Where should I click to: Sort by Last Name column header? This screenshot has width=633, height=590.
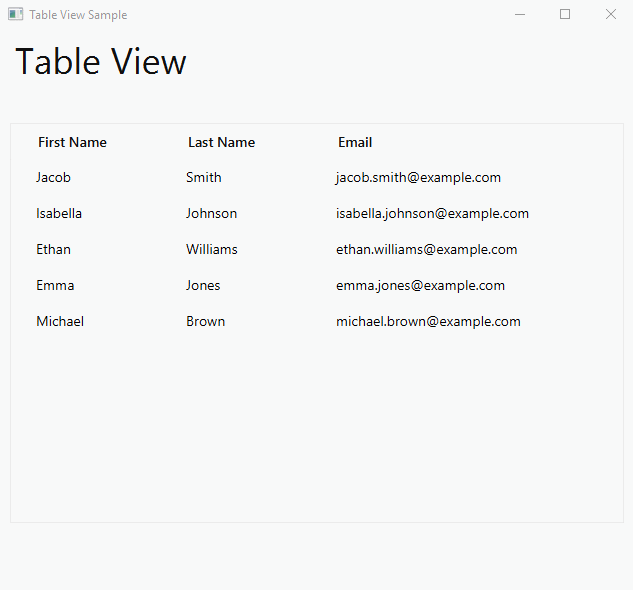tap(222, 142)
